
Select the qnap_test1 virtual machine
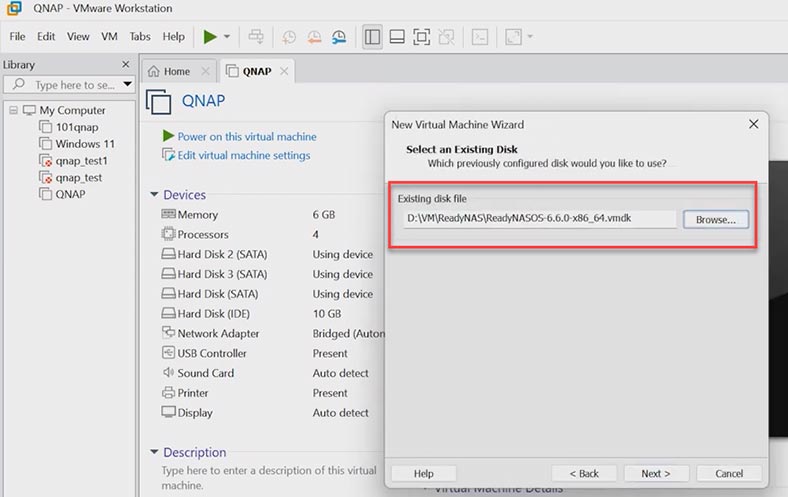(x=81, y=161)
